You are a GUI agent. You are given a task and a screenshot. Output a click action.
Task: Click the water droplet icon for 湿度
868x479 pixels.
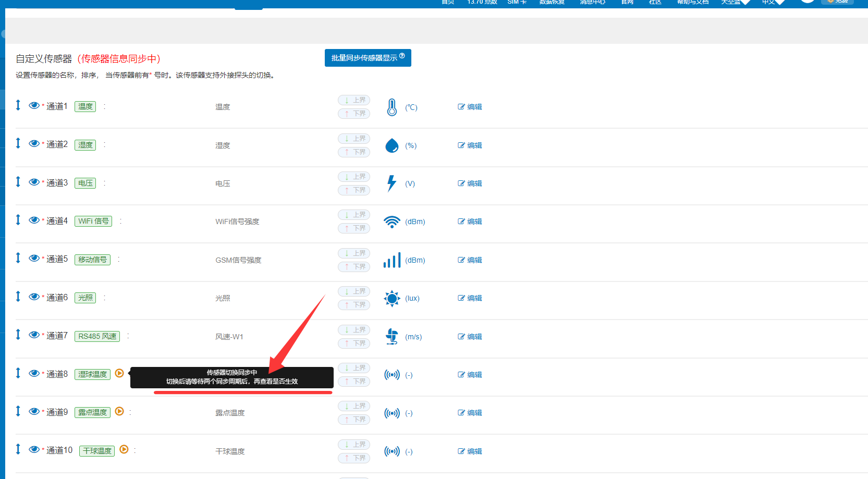[392, 145]
